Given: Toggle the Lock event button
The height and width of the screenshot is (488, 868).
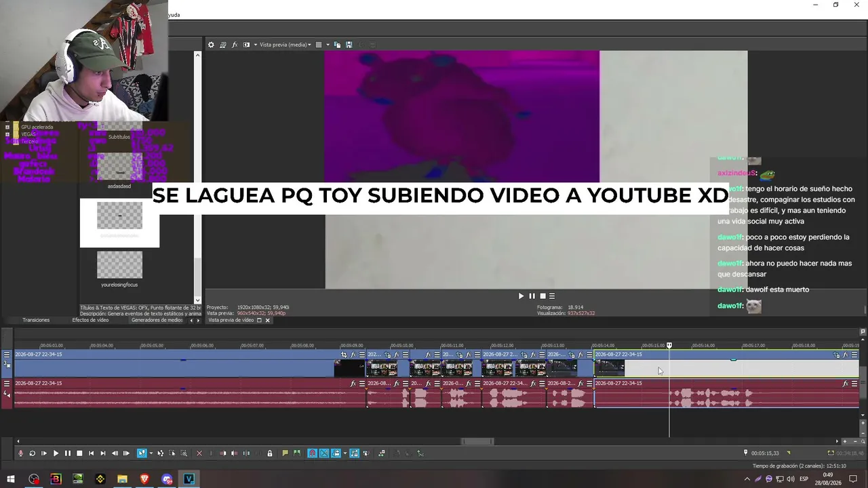Looking at the screenshot, I should 270,453.
